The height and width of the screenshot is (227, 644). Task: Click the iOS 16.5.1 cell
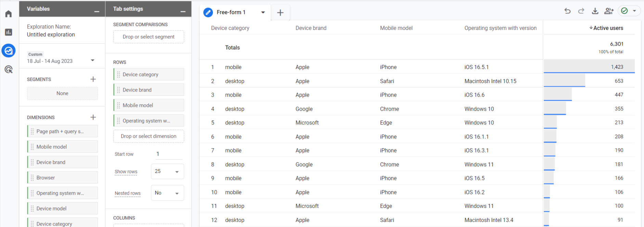(x=476, y=67)
